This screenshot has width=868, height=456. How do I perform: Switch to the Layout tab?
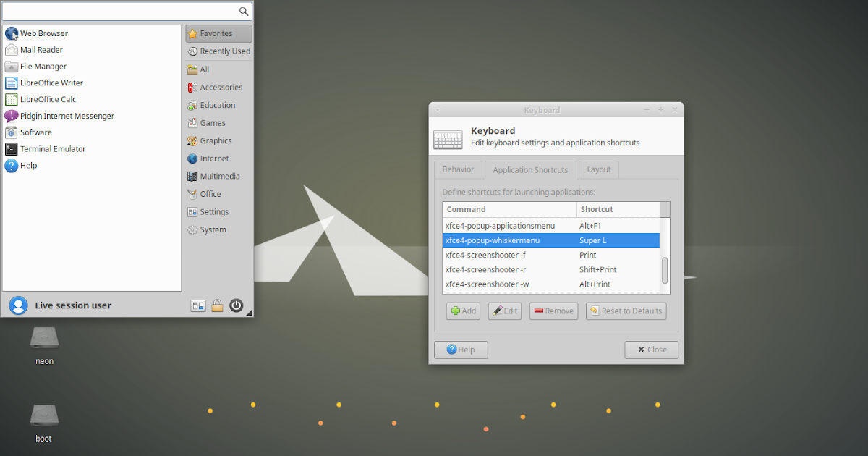coord(598,169)
